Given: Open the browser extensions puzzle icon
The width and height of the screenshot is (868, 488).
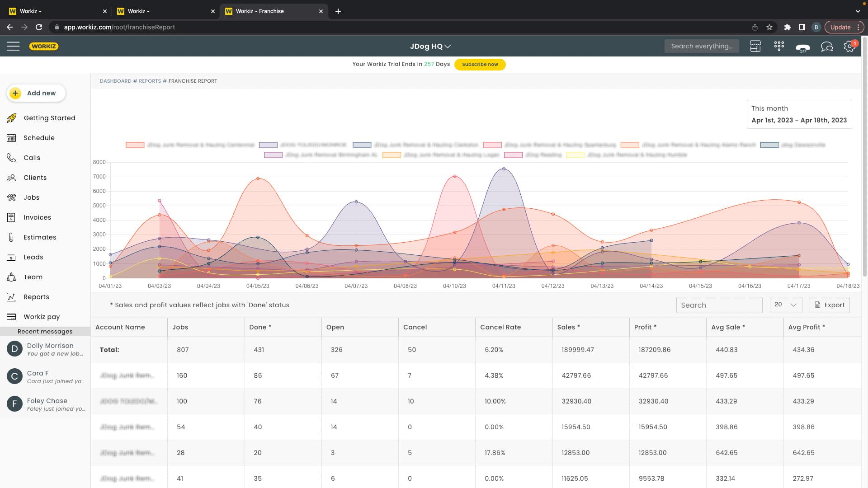Looking at the screenshot, I should 787,27.
